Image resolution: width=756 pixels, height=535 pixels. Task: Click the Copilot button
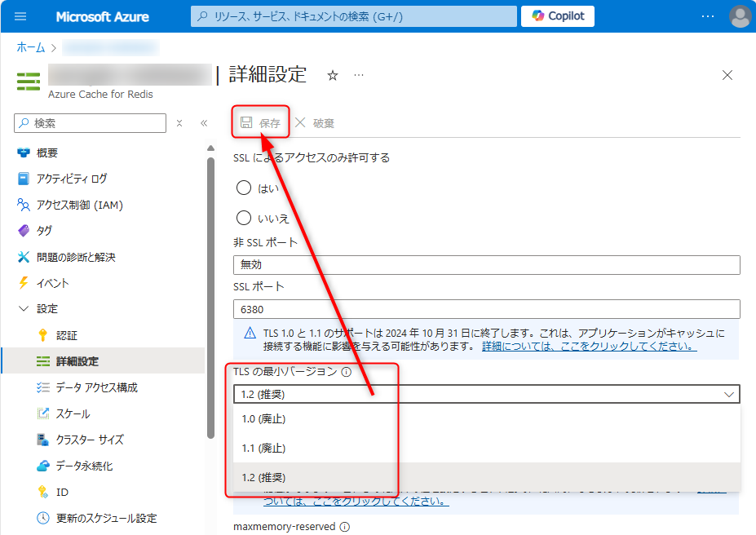pyautogui.click(x=559, y=16)
